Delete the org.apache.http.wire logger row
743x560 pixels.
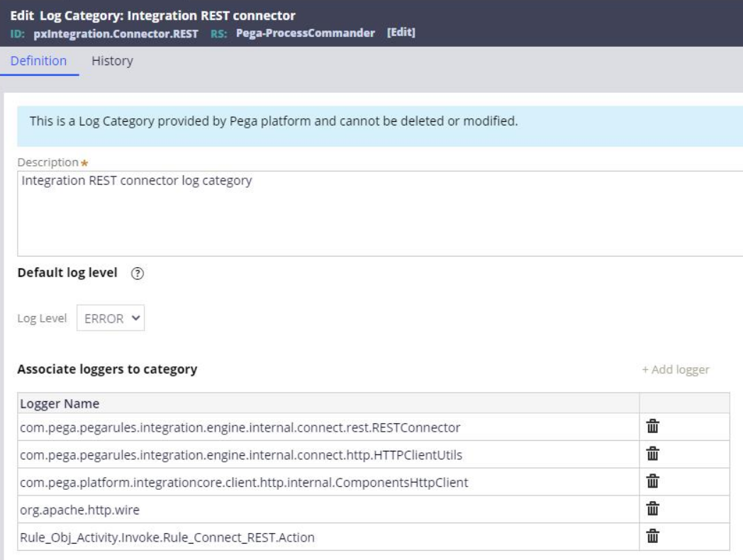coord(652,509)
